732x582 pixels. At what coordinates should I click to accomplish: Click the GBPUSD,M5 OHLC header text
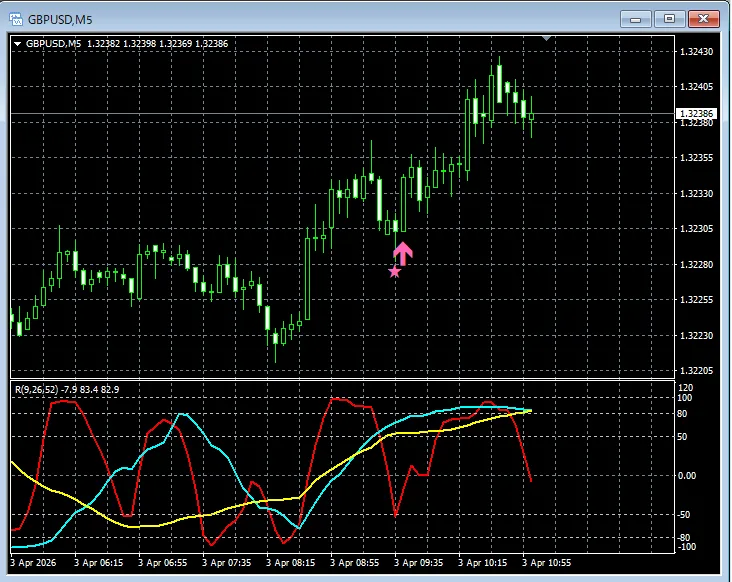(127, 44)
